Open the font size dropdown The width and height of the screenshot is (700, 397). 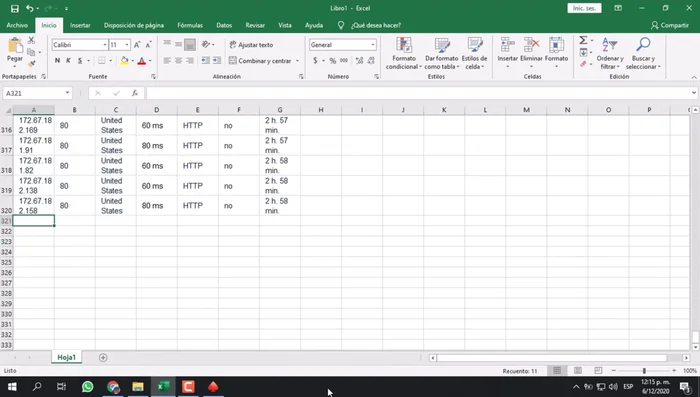click(127, 45)
